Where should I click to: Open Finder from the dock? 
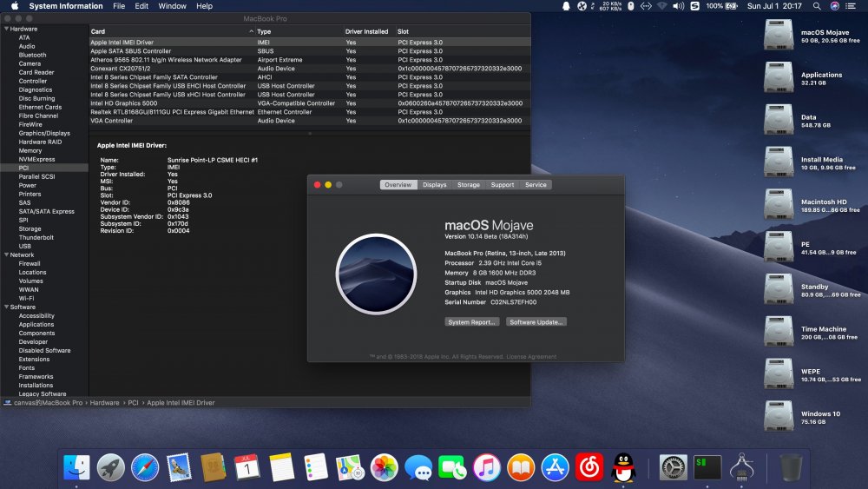(x=76, y=467)
